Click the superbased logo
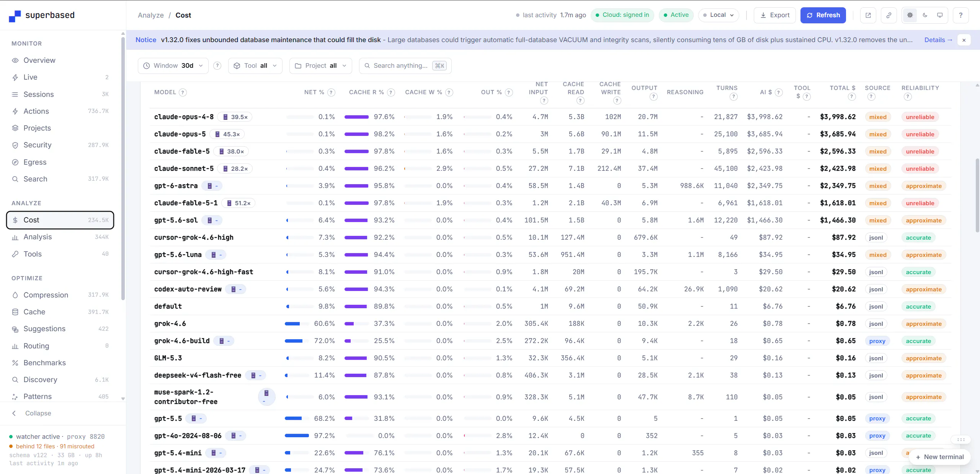Viewport: 980px width, 474px height. tap(42, 15)
